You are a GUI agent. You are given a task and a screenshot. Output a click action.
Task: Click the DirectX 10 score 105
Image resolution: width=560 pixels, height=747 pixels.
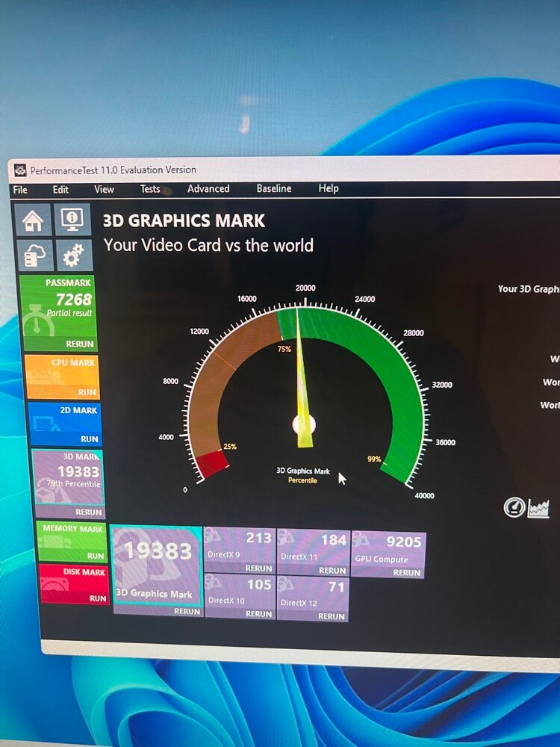point(259,584)
